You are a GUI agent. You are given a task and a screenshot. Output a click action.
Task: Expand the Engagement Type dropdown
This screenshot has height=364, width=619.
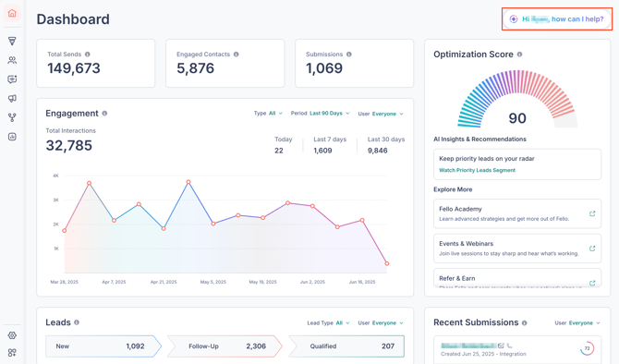pyautogui.click(x=268, y=114)
